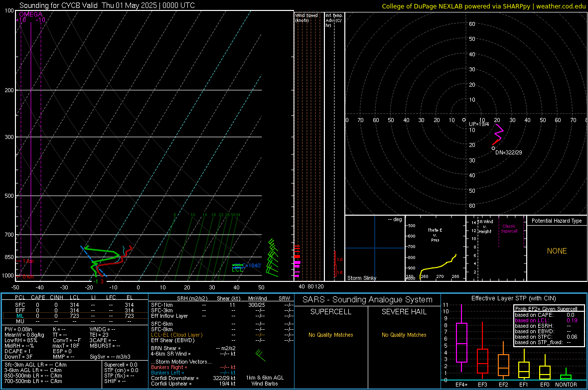Click the SEVERE HAIL column header

point(404,312)
